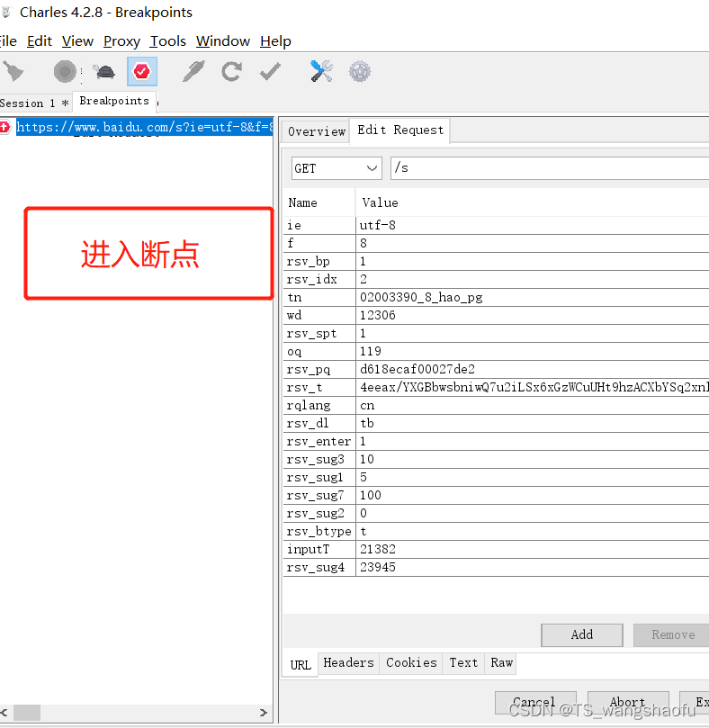This screenshot has width=709, height=728.
Task: Switch to the Raw bottom tab
Action: point(501,663)
